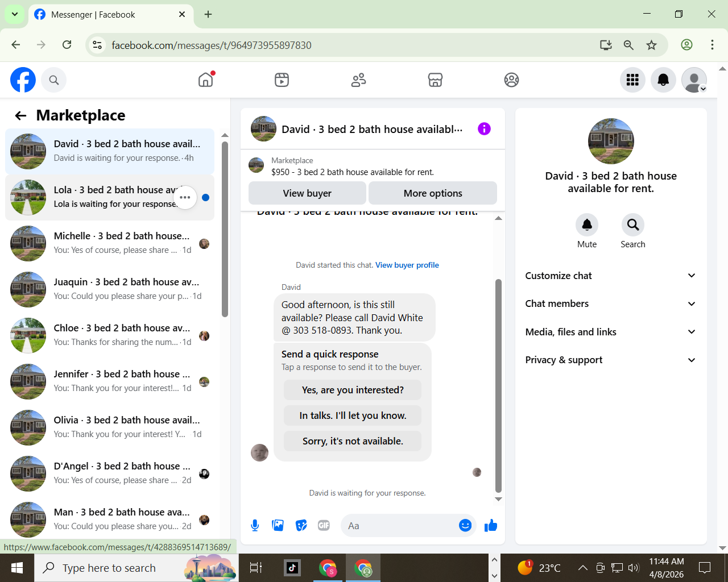Open Olivia's conversation in the list
This screenshot has width=728, height=582.
(110, 427)
